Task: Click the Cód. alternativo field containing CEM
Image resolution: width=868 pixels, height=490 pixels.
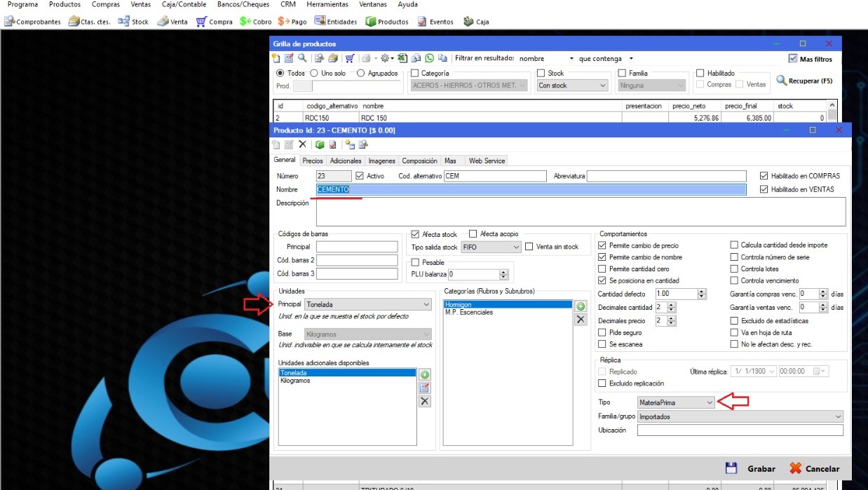Action: point(495,176)
